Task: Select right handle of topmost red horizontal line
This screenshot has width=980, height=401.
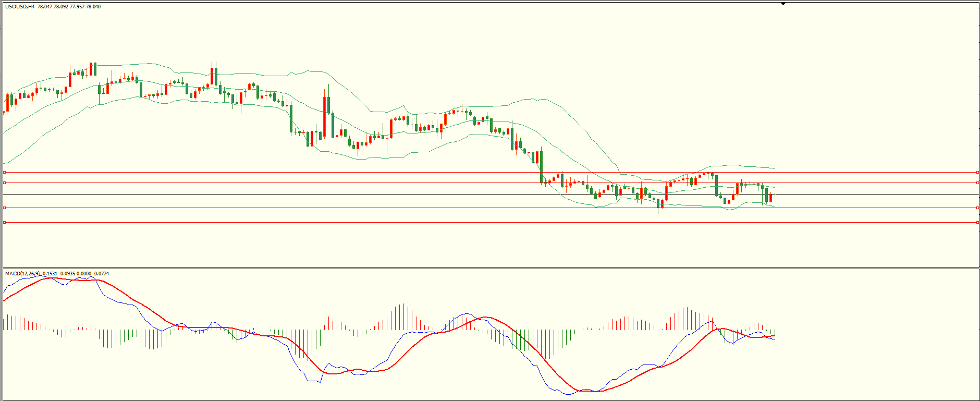Action: click(977, 172)
